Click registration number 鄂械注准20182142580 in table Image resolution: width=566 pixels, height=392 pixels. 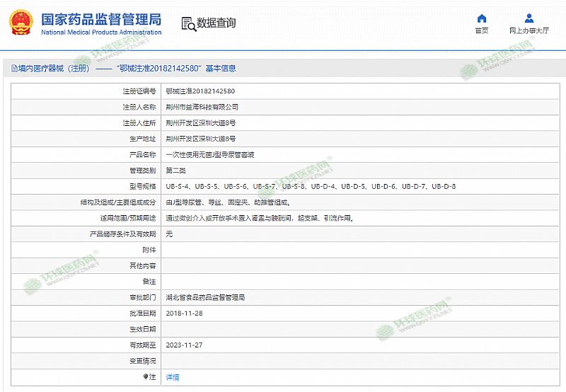click(200, 91)
